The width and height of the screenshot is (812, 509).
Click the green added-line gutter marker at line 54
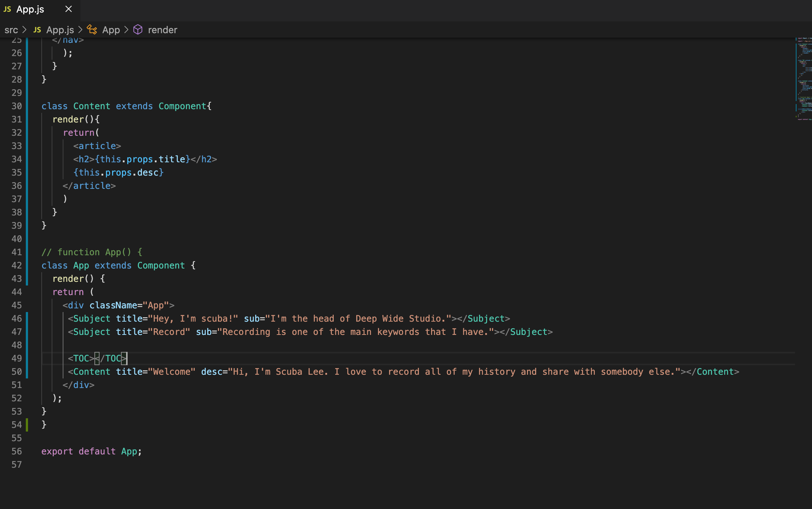coord(27,425)
